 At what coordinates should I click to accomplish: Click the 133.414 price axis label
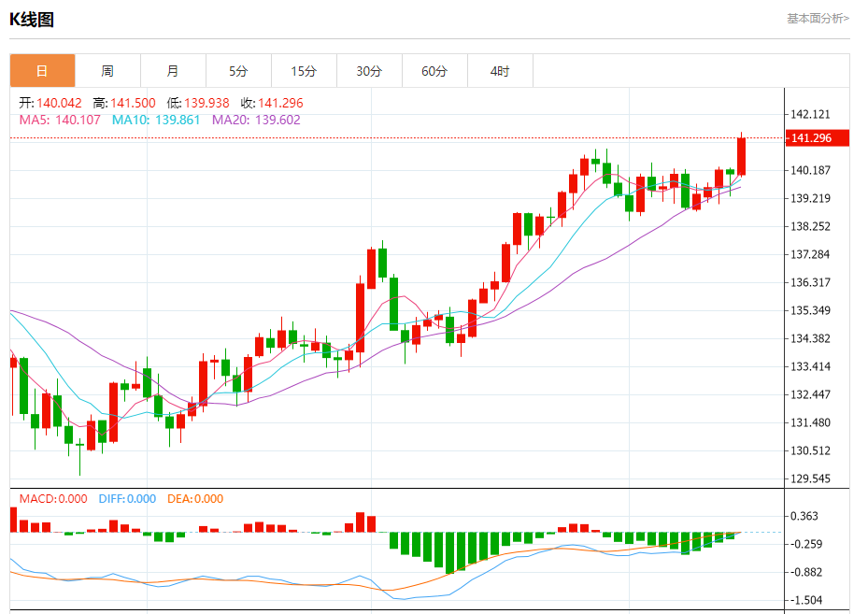coord(810,366)
